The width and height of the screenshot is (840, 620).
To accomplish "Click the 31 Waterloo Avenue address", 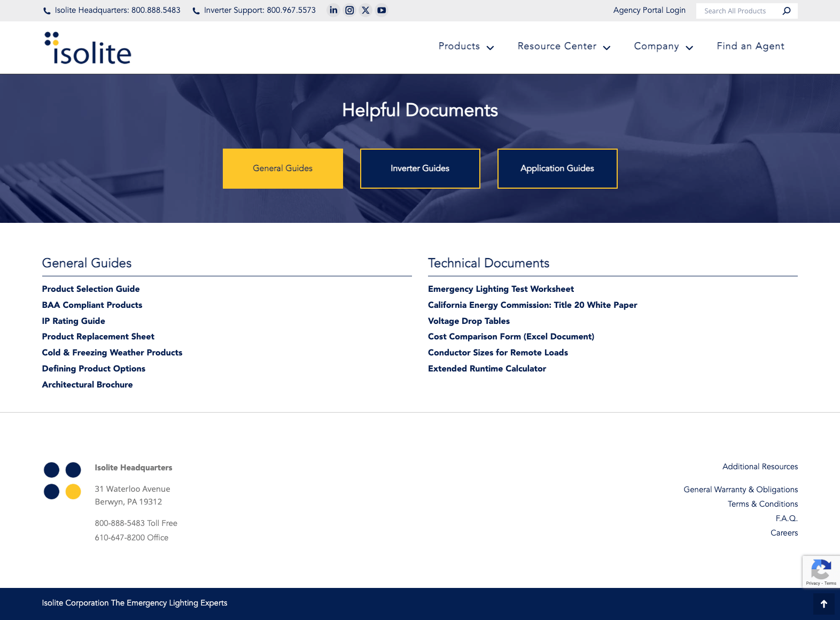I will click(x=133, y=489).
